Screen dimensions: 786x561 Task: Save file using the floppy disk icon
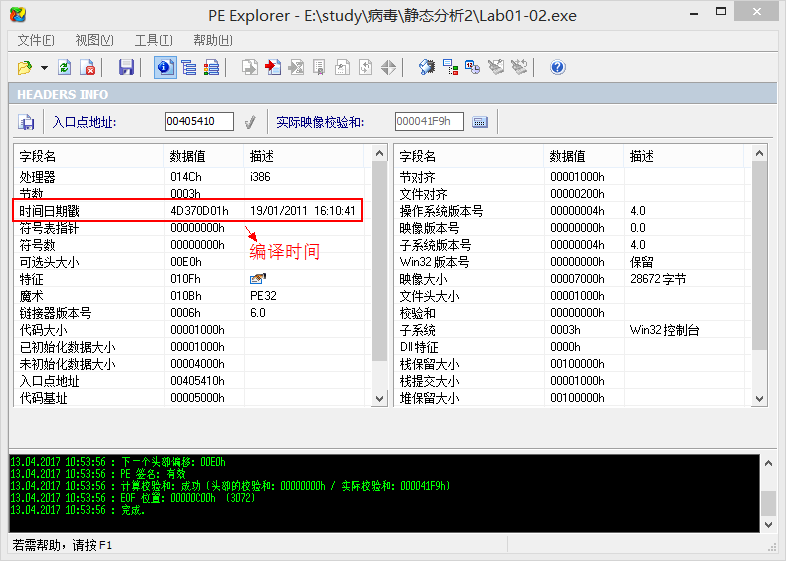(x=126, y=68)
